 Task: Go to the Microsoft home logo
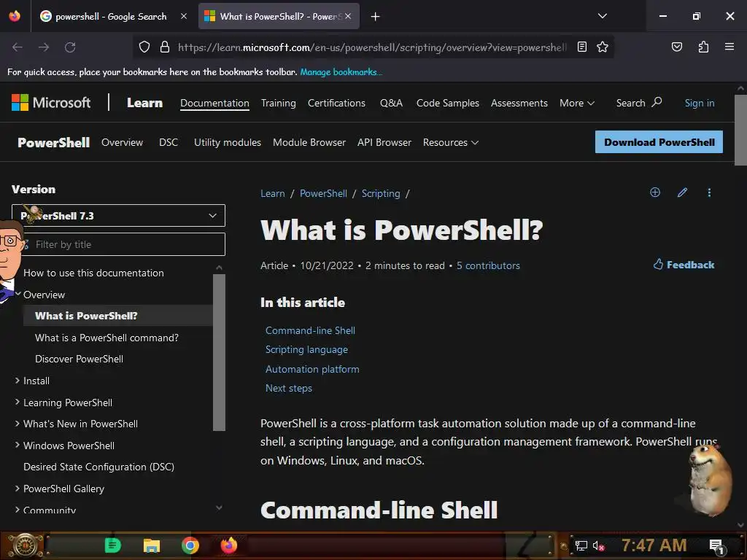51,103
